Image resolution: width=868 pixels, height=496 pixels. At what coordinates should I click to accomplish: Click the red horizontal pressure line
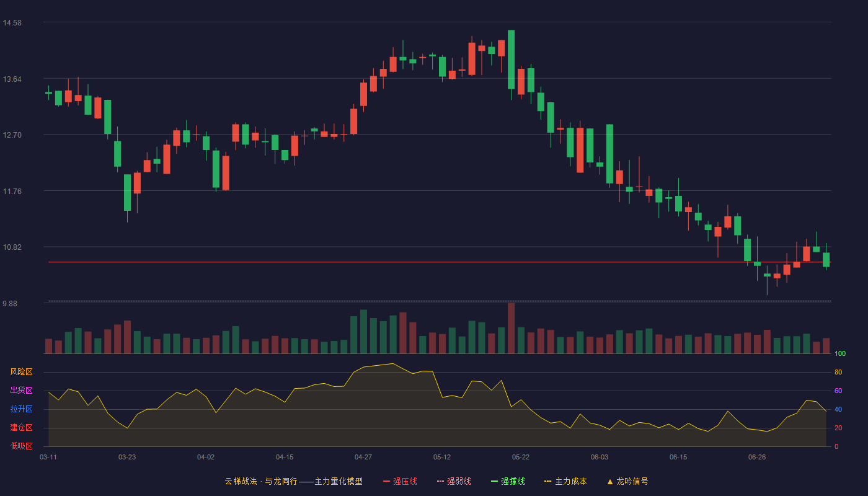(440, 262)
